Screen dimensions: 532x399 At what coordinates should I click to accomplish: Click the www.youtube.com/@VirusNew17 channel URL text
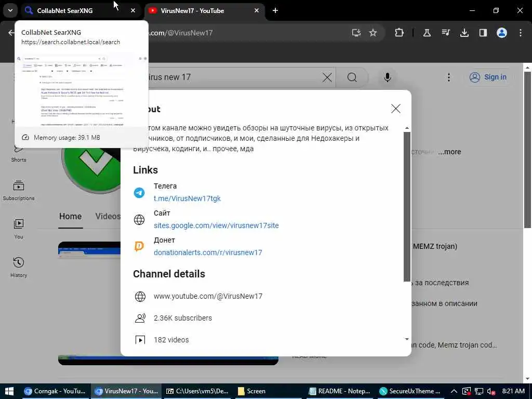point(208,296)
